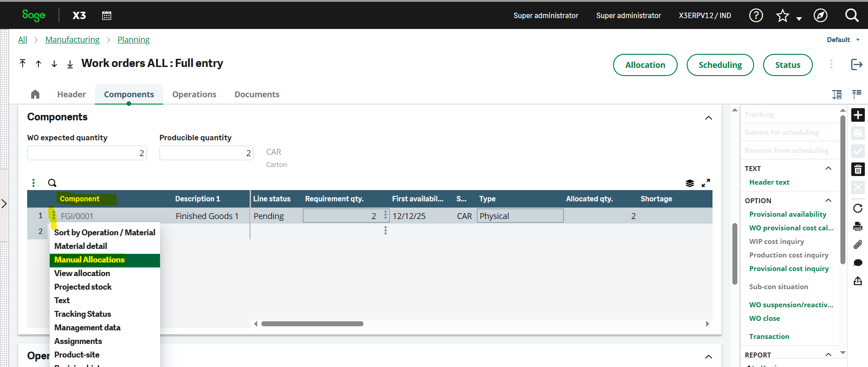This screenshot has height=367, width=868.
Task: Open the Header text link
Action: click(769, 182)
